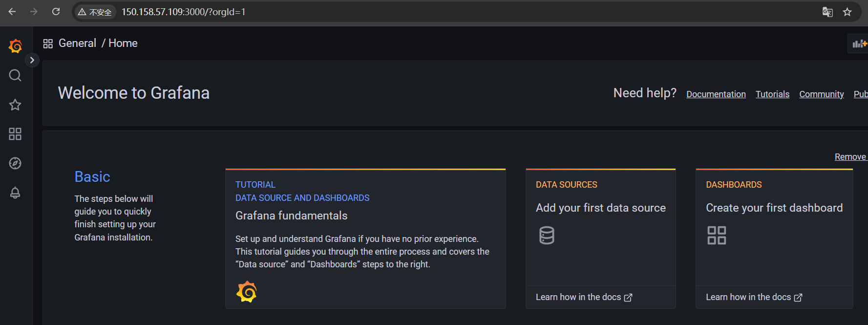Expand the sidebar with the chevron arrow
This screenshot has height=325, width=868.
pos(32,60)
